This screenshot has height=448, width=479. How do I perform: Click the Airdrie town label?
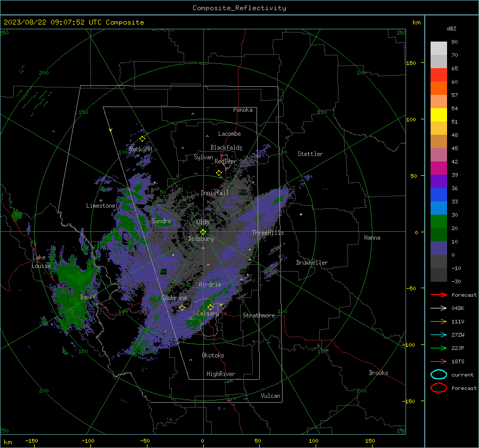point(210,284)
